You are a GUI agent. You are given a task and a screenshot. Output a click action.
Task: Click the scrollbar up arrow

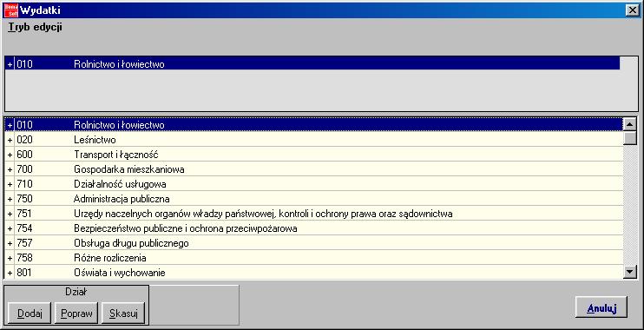coord(630,124)
